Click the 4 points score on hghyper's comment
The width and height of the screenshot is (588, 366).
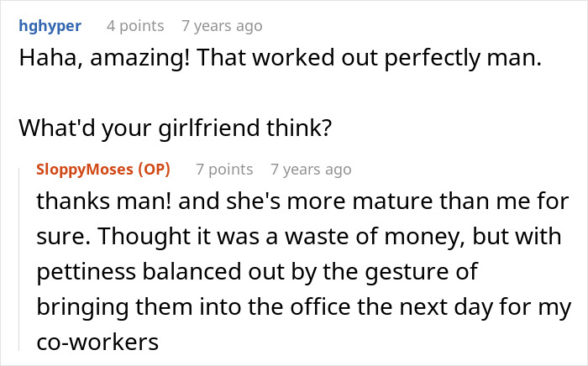(x=135, y=26)
